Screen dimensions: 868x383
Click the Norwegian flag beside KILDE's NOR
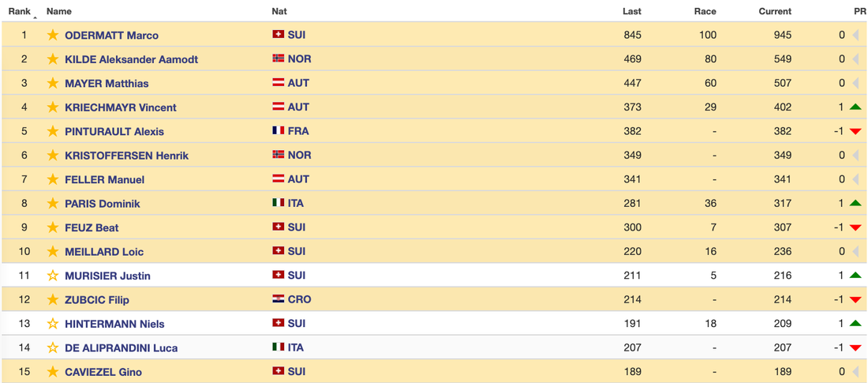click(x=278, y=59)
